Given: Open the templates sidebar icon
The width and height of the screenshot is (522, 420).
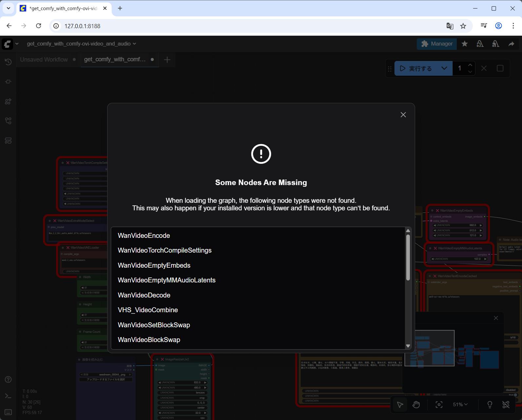Looking at the screenshot, I should [8, 141].
